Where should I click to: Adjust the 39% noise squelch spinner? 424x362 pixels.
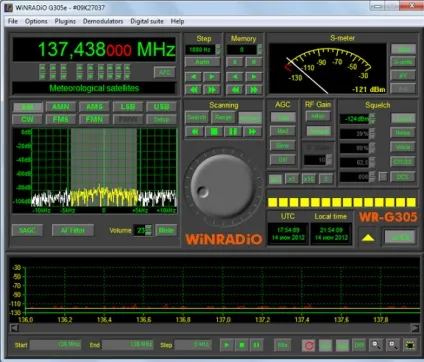pos(372,133)
